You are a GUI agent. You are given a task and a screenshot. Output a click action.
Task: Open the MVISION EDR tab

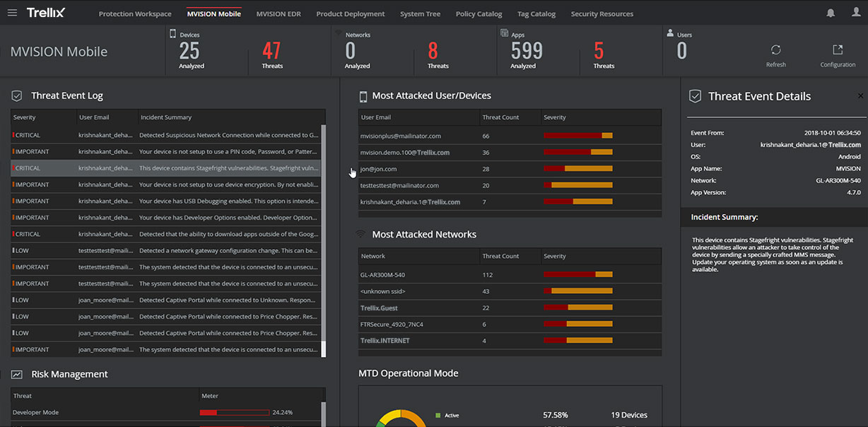(278, 14)
